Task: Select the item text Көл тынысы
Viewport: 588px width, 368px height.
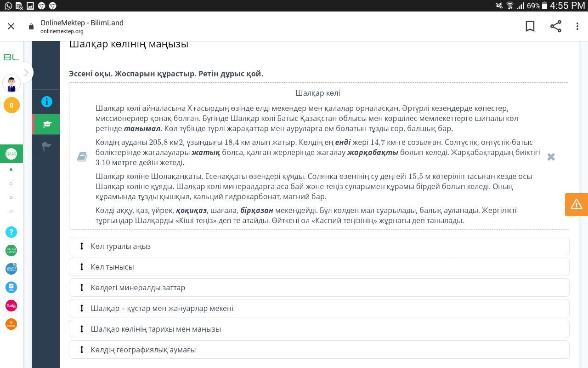Action: [113, 267]
